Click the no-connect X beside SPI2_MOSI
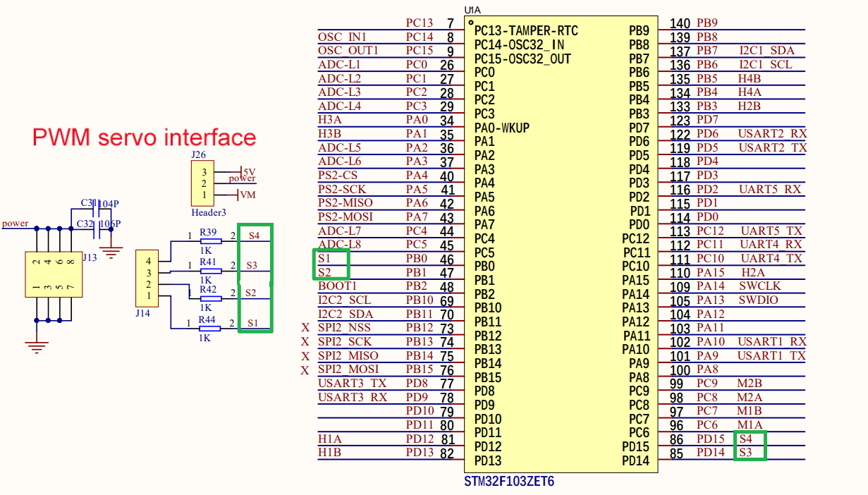868x495 pixels. tap(305, 370)
